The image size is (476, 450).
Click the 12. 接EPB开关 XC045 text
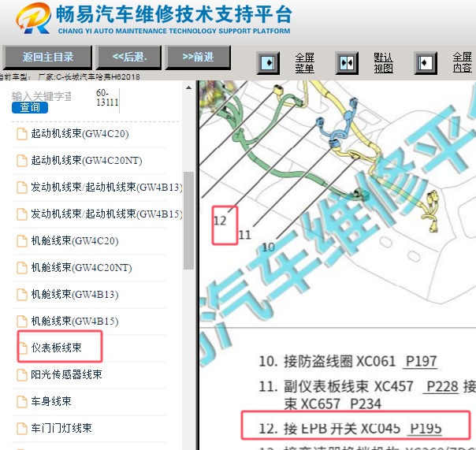pyautogui.click(x=329, y=429)
